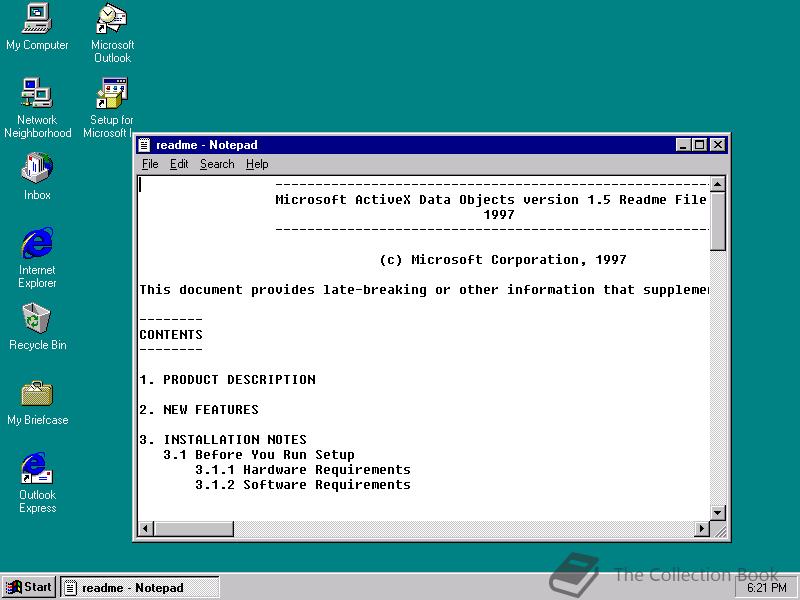
Task: Click the window resize grip corner
Action: pos(720,531)
